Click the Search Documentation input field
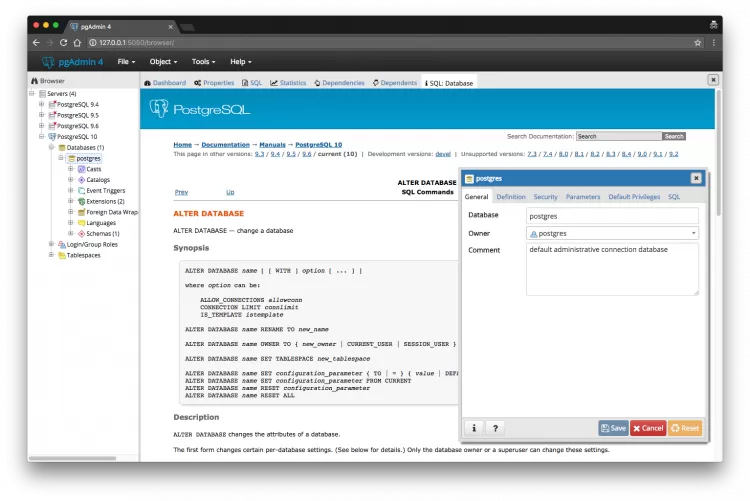Image resolution: width=750 pixels, height=501 pixels. click(619, 136)
